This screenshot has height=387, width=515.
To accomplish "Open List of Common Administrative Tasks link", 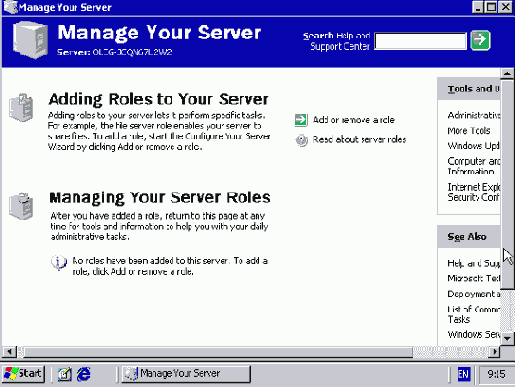I will (474, 314).
